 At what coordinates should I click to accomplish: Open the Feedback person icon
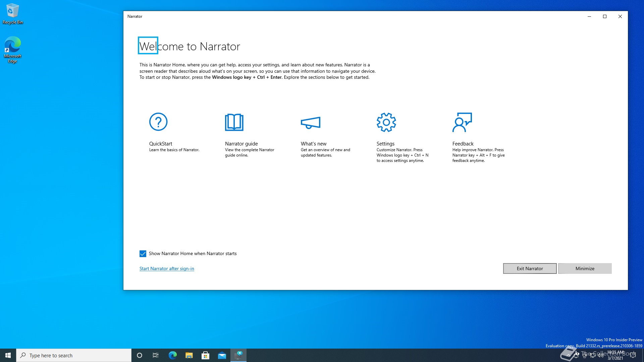coord(462,122)
